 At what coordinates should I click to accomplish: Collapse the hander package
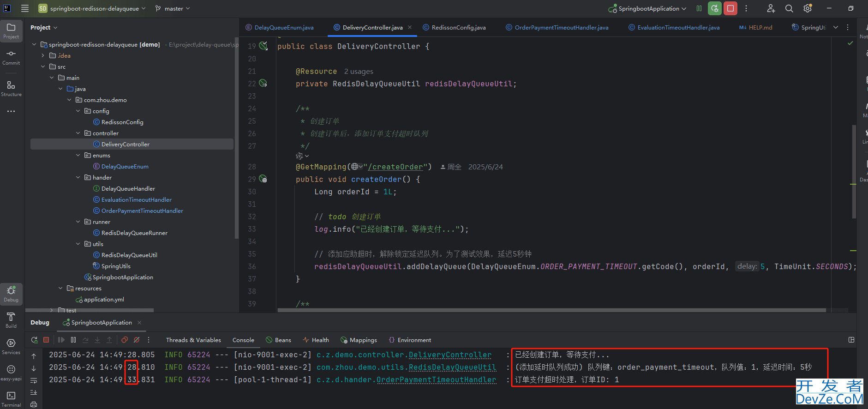click(78, 178)
